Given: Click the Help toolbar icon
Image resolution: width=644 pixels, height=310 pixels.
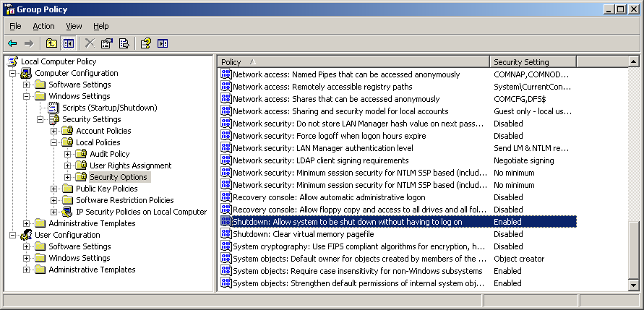Looking at the screenshot, I should [x=145, y=43].
